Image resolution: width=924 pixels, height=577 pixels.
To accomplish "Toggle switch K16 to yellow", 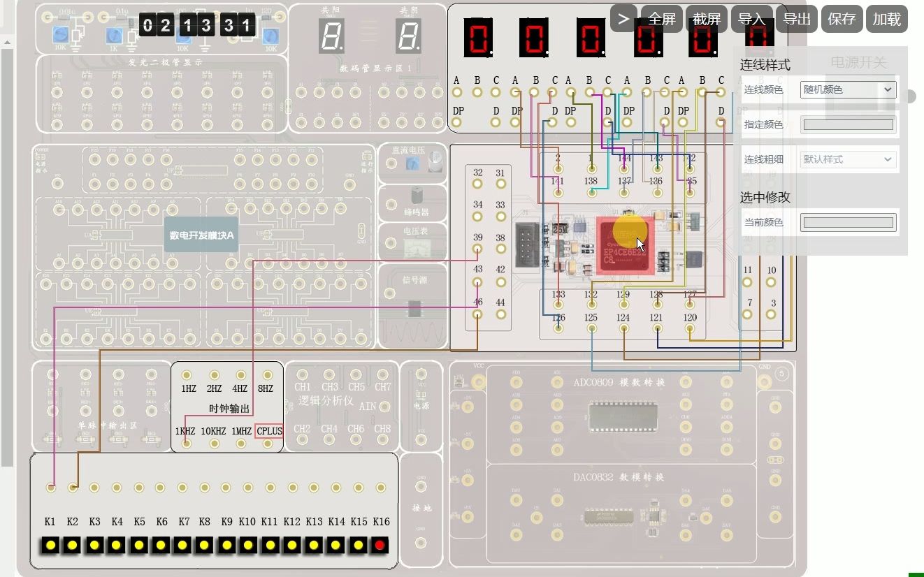I will 380,546.
